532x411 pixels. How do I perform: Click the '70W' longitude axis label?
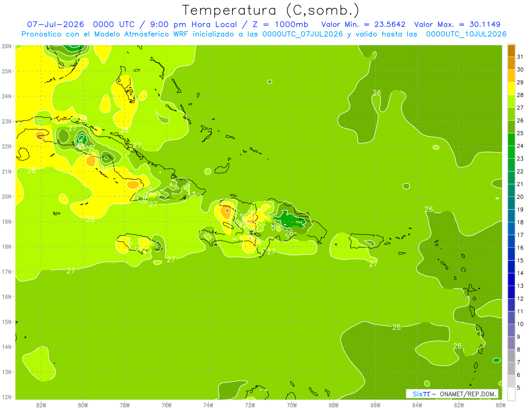(292, 405)
